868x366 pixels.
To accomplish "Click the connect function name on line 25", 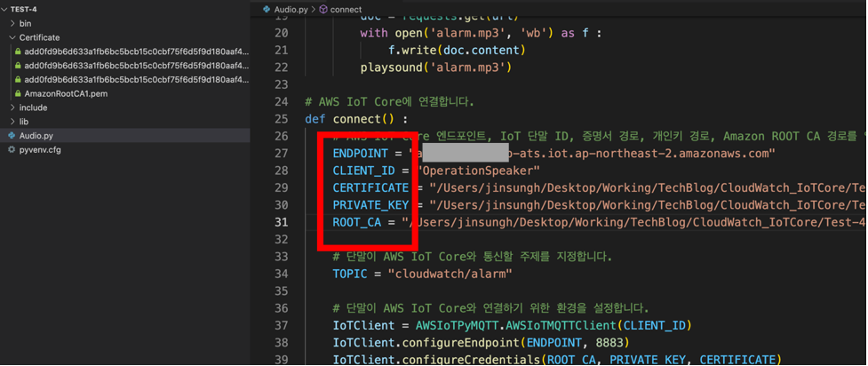I will coord(356,119).
